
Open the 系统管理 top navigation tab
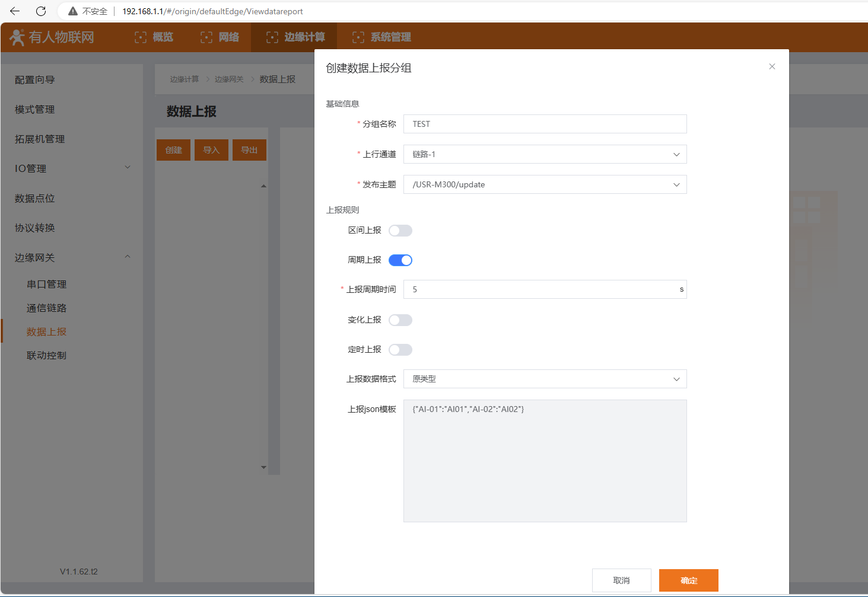coord(381,37)
